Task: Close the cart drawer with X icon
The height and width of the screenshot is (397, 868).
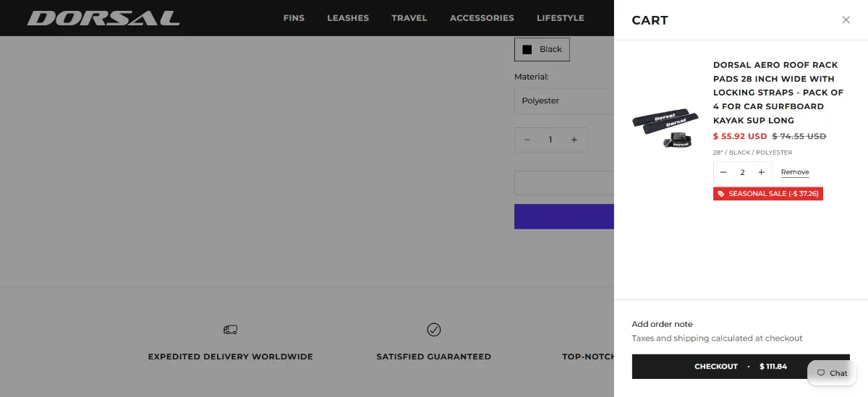Action: coord(846,20)
